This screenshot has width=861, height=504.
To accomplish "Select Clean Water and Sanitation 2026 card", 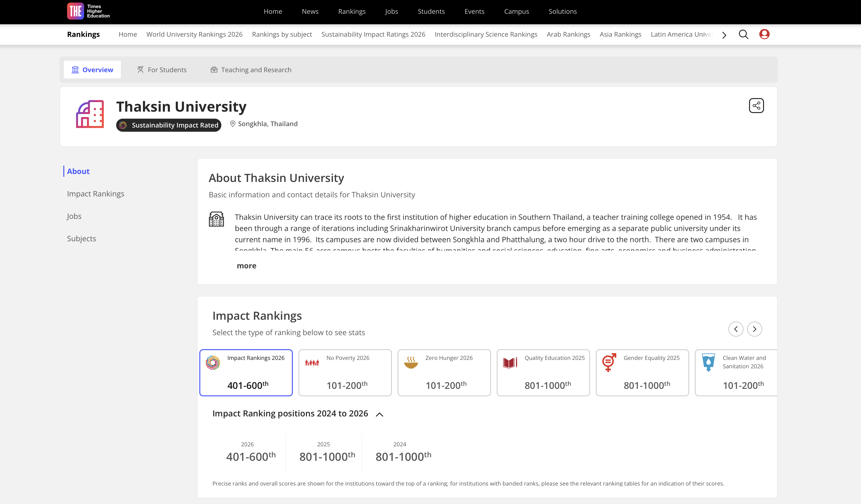I will click(736, 373).
